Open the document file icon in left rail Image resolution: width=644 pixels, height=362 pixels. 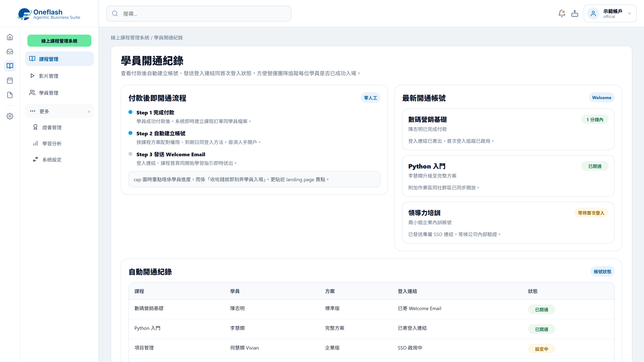[x=10, y=95]
